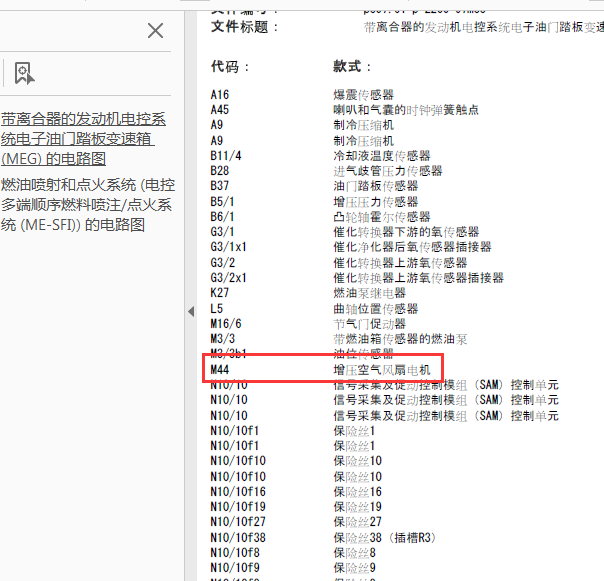
Task: Select code N10/10f27
Action: pos(238,521)
